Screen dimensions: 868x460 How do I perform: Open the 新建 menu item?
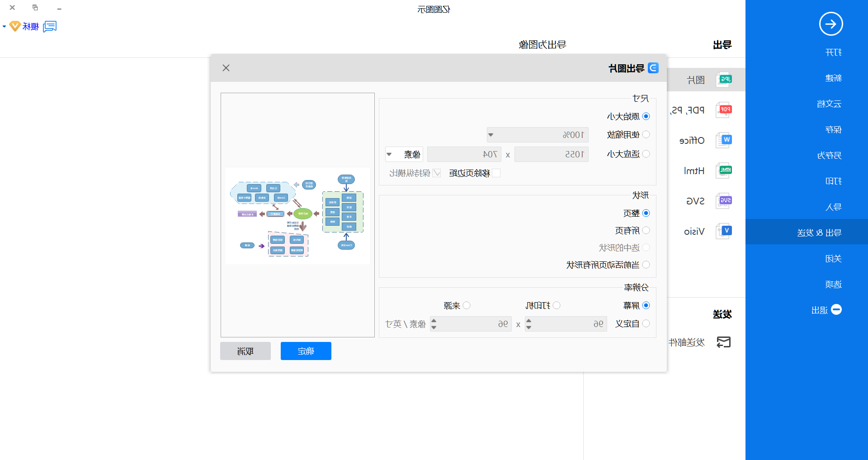pos(833,78)
